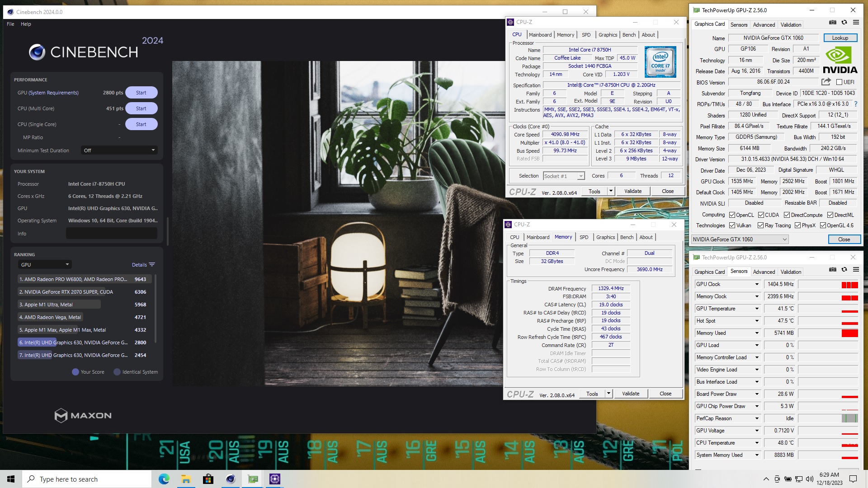Image resolution: width=868 pixels, height=488 pixels.
Task: Click the BIOS export share icon in GPU-Z
Action: 826,82
